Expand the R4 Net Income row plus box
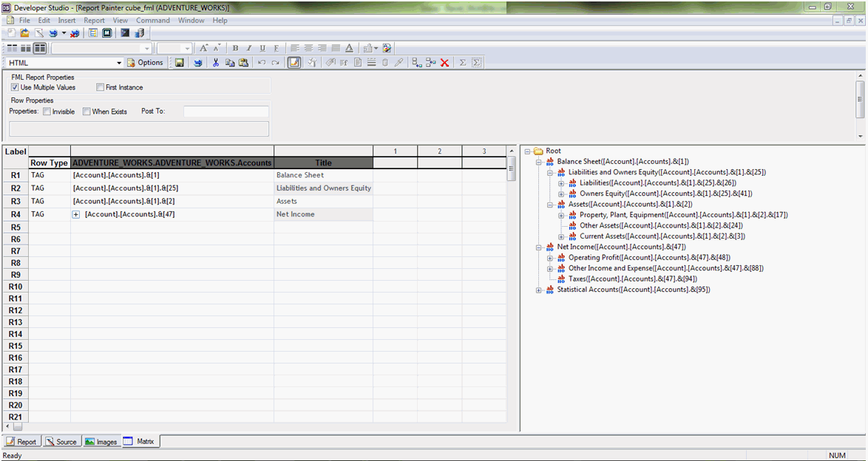This screenshot has height=461, width=868. click(76, 214)
